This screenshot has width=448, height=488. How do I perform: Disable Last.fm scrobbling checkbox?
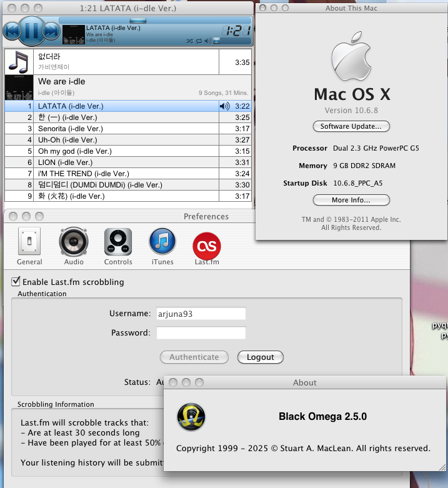point(16,281)
